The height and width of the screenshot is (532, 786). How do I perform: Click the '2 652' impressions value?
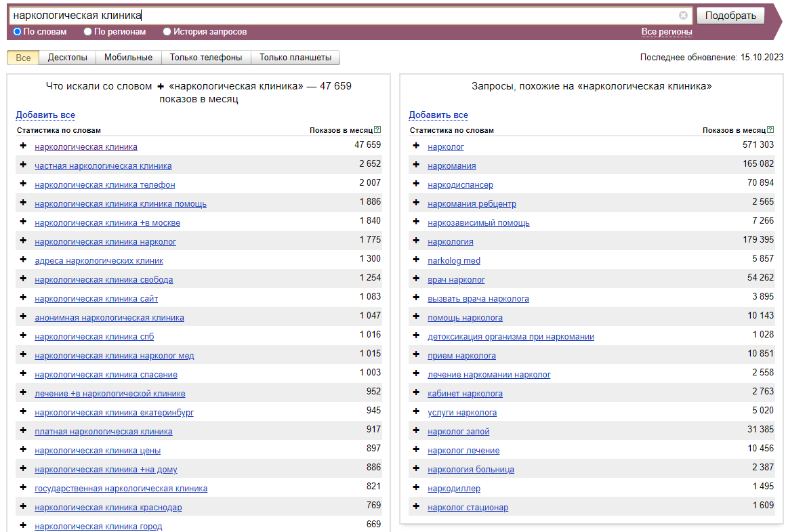click(x=370, y=164)
